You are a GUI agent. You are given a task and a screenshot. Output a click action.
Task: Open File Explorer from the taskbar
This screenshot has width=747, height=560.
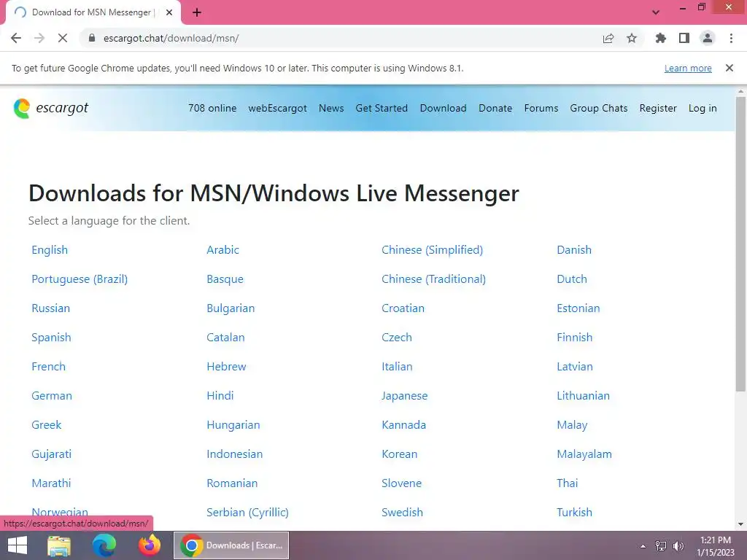pyautogui.click(x=59, y=545)
